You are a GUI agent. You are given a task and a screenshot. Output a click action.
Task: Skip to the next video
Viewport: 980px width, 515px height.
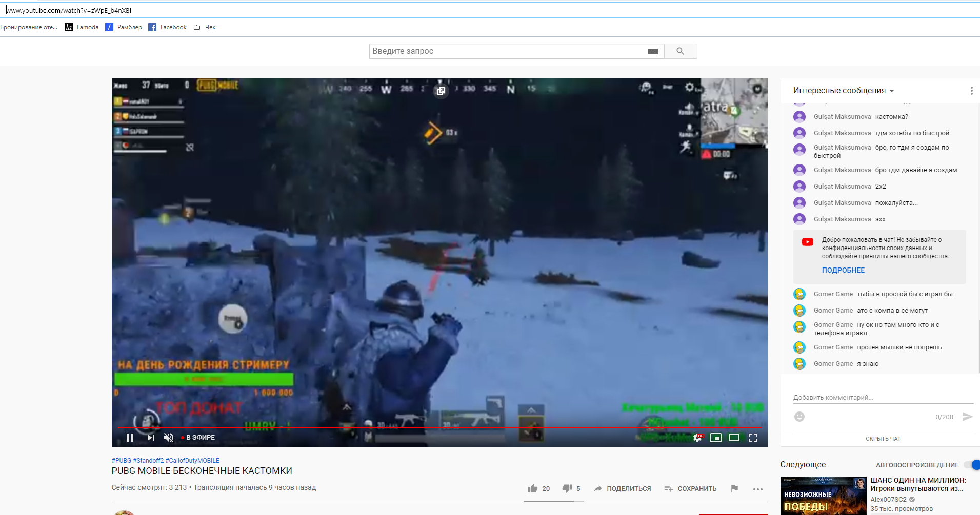point(150,438)
